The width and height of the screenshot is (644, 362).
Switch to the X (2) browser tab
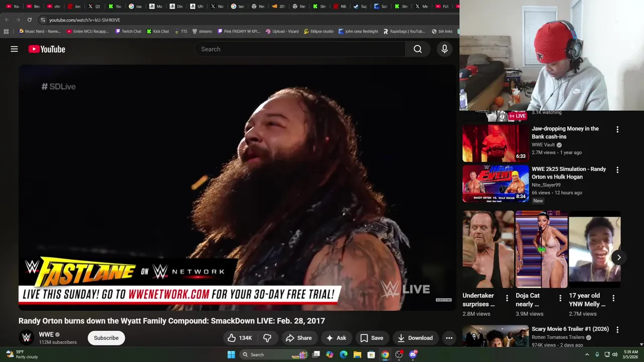coord(94,7)
